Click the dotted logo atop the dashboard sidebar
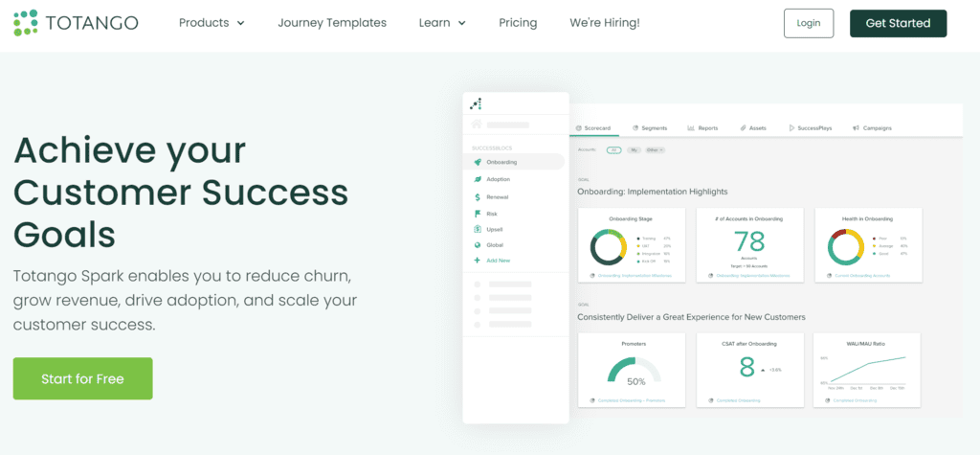Viewport: 980px width, 455px height. [x=477, y=103]
